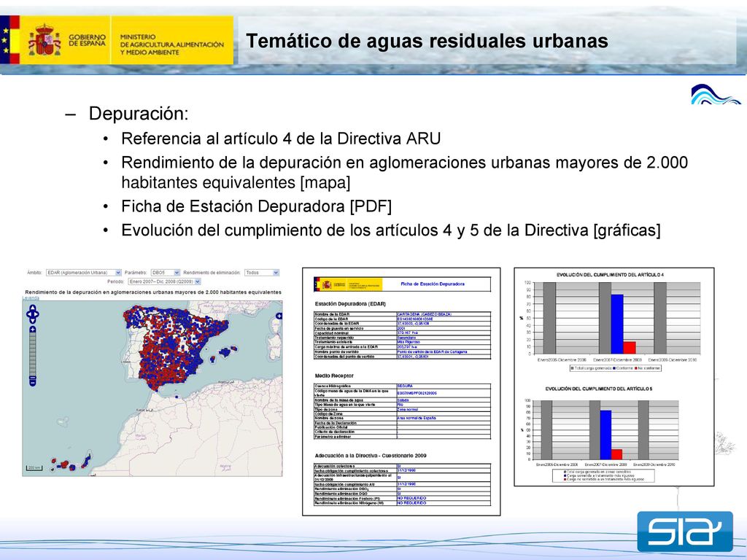This screenshot has width=747, height=560.
Task: Click the slide title 'Temático de aguas residuales urbanas'
Action: point(427,41)
